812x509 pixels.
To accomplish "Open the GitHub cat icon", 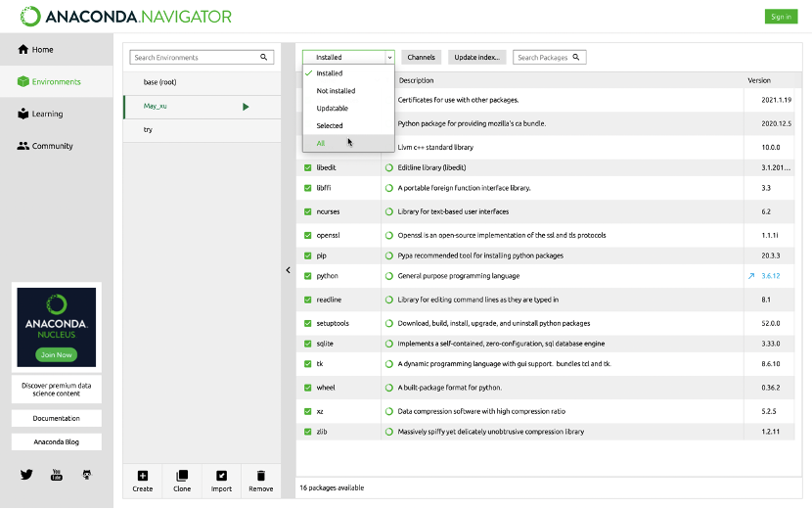I will (87, 475).
